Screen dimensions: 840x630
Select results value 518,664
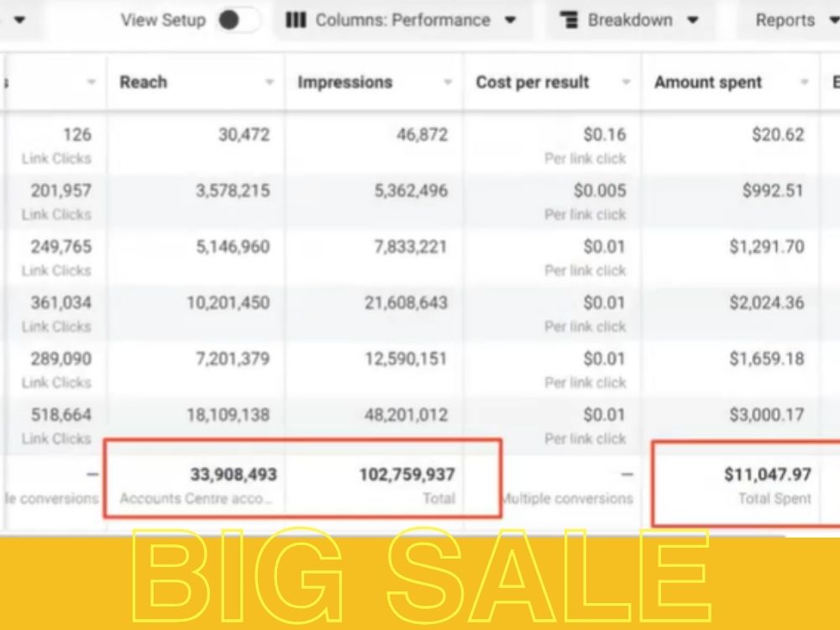[x=61, y=415]
